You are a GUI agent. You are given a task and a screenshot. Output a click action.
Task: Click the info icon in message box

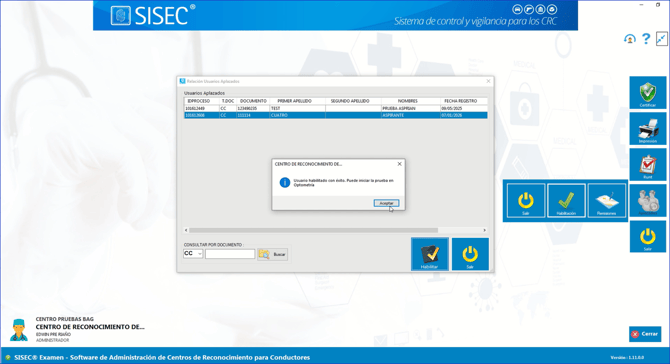tap(285, 182)
